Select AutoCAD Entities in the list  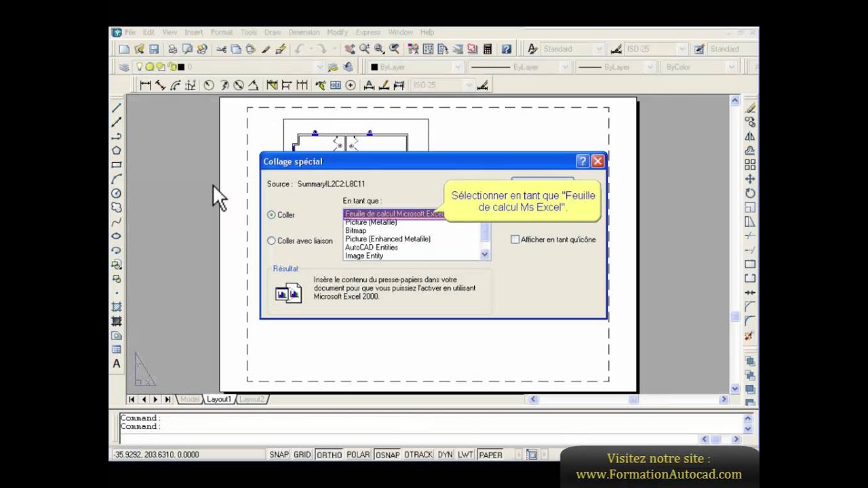click(372, 247)
